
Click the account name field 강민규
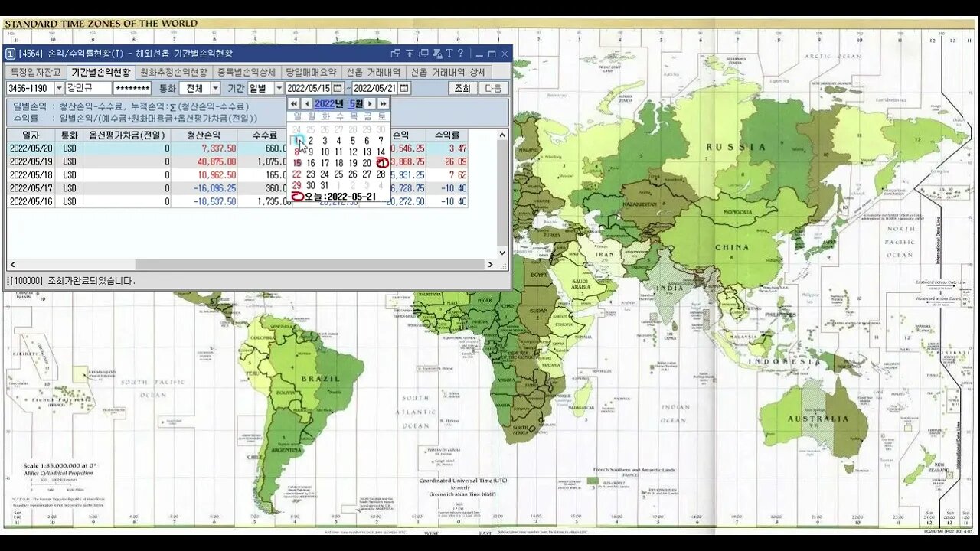[x=88, y=88]
